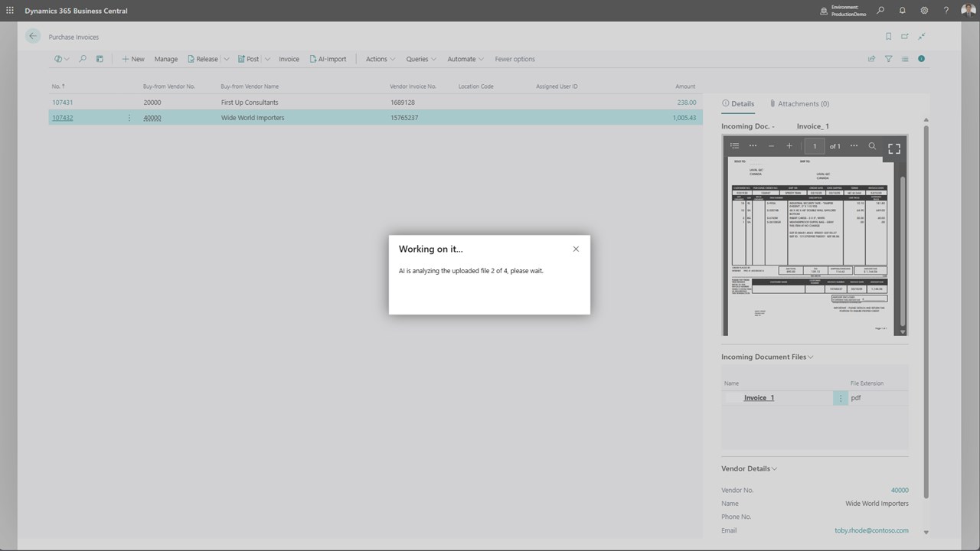
Task: Click the search magnifier in the top bar
Action: click(x=880, y=11)
